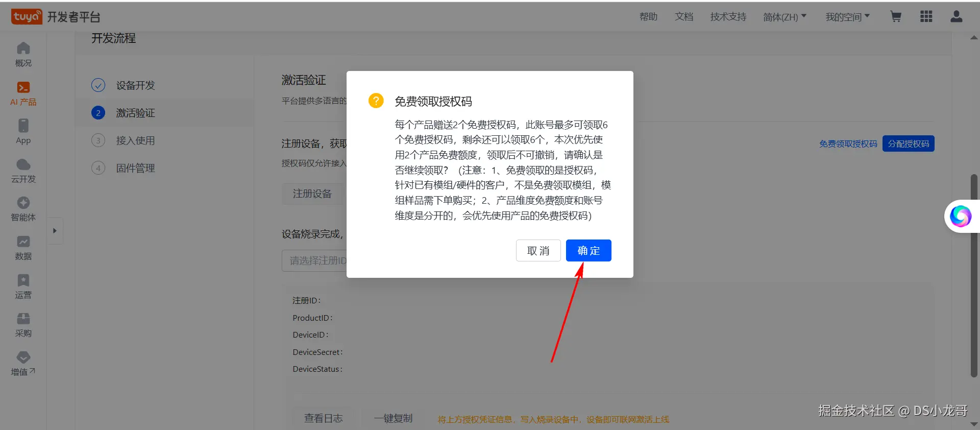The height and width of the screenshot is (430, 980).
Task: Click the 查看日志 button
Action: point(324,418)
